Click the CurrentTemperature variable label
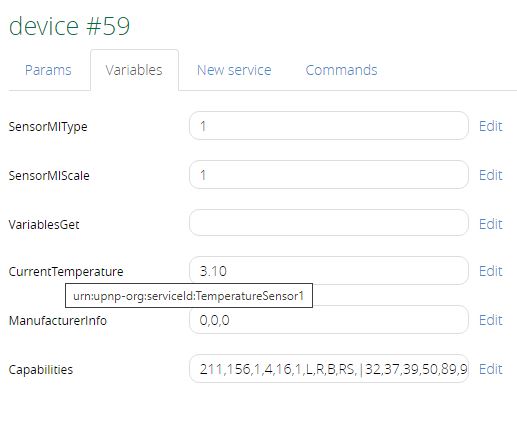Image resolution: width=517 pixels, height=424 pixels. (x=66, y=272)
